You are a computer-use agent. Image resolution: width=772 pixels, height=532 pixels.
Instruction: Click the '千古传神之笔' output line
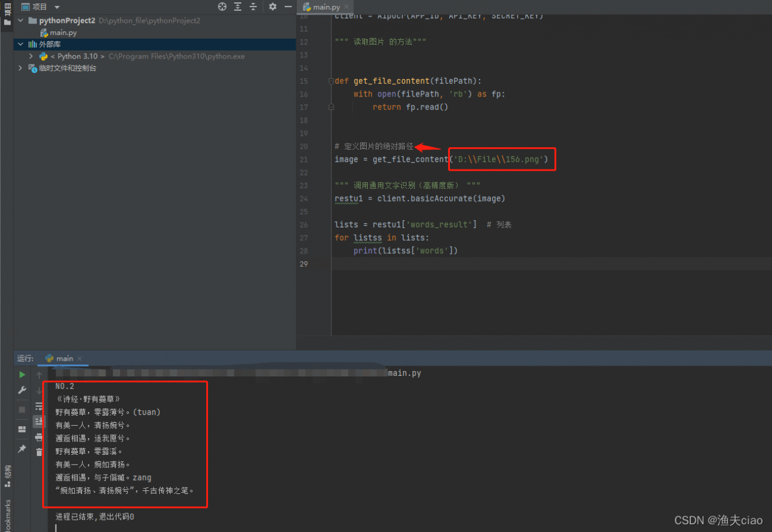tap(125, 490)
